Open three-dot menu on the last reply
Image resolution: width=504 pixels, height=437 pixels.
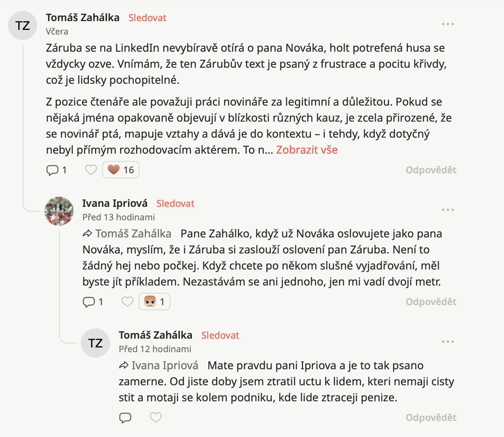pyautogui.click(x=448, y=342)
